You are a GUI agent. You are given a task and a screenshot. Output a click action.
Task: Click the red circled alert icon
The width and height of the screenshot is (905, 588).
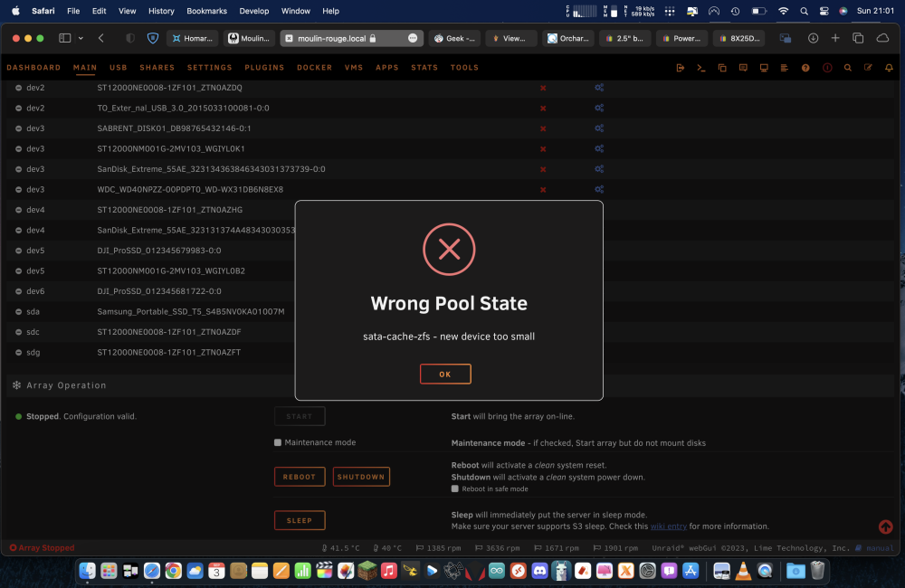pyautogui.click(x=827, y=68)
